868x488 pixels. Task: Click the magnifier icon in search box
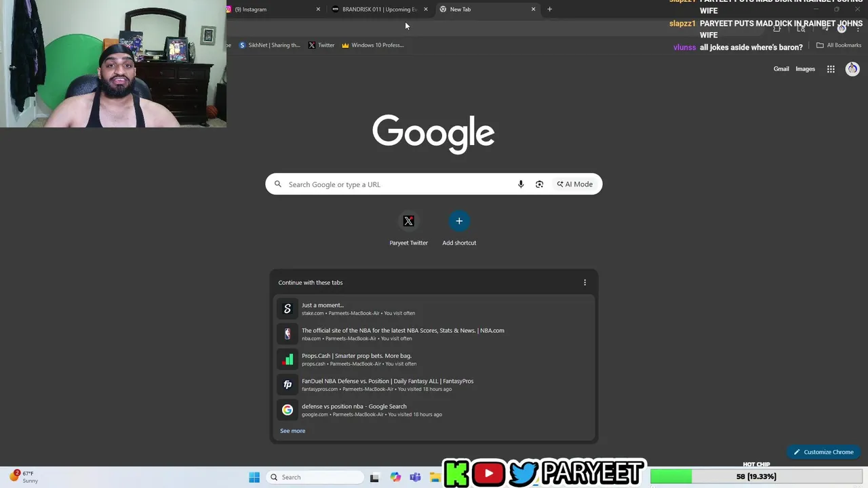coord(278,184)
